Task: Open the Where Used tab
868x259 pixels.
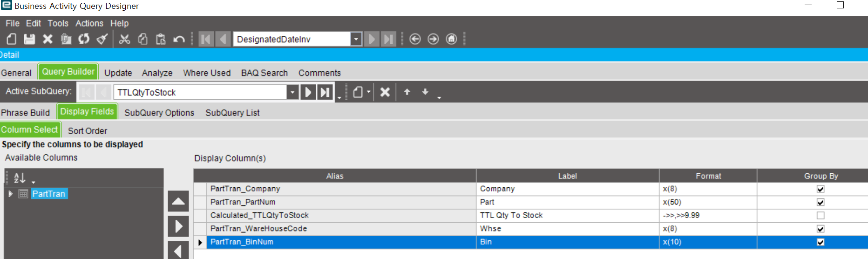Action: 207,73
